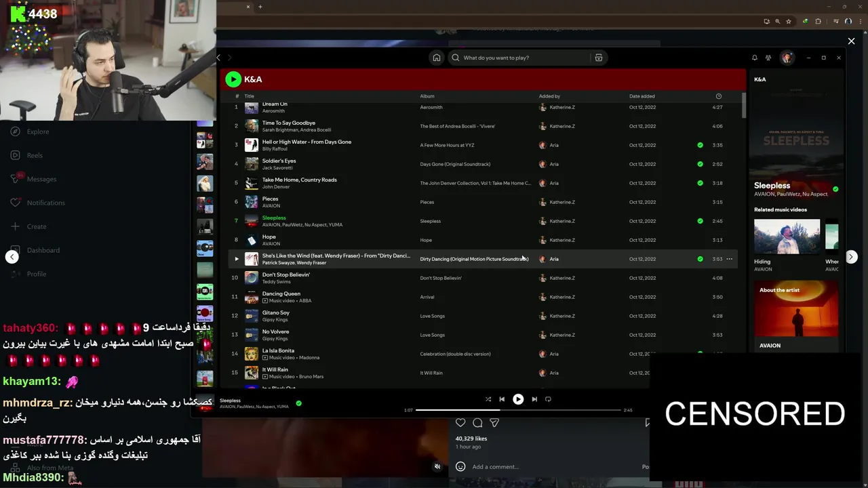Toggle shuffle in the Spotify player bar
The width and height of the screenshot is (868, 488).
pyautogui.click(x=488, y=399)
